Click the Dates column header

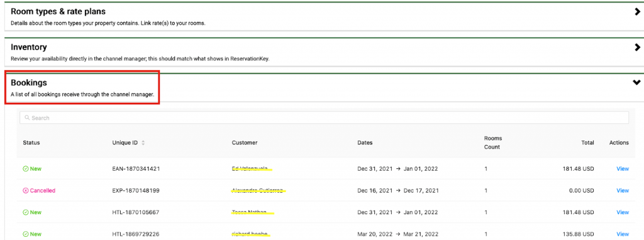[x=365, y=143]
